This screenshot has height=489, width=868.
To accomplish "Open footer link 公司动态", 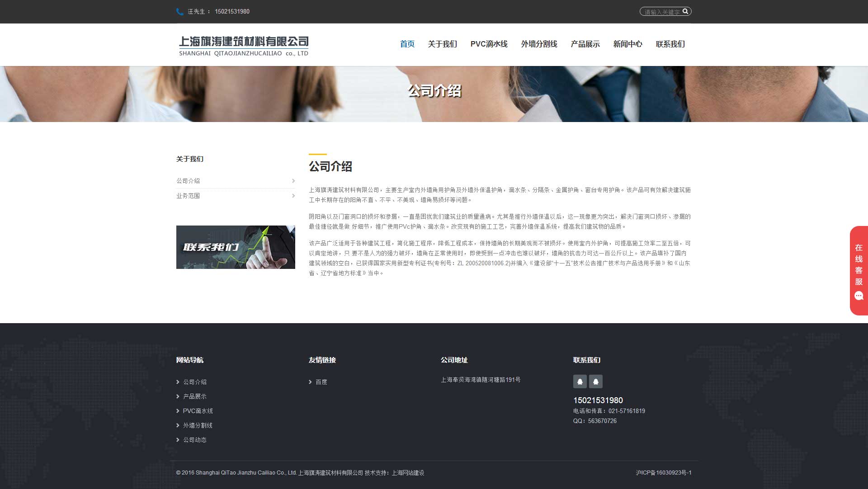I will (195, 440).
